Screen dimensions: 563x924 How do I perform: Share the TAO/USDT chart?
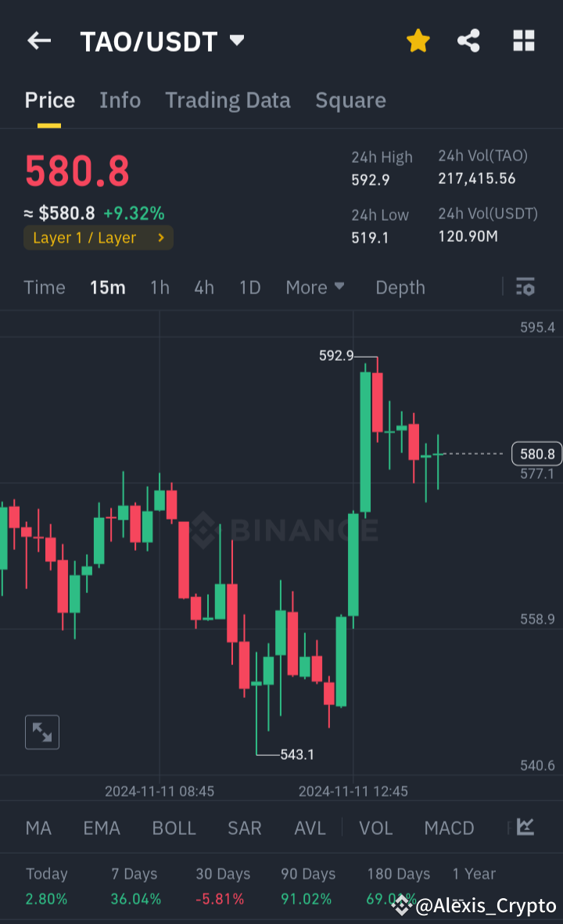[468, 41]
